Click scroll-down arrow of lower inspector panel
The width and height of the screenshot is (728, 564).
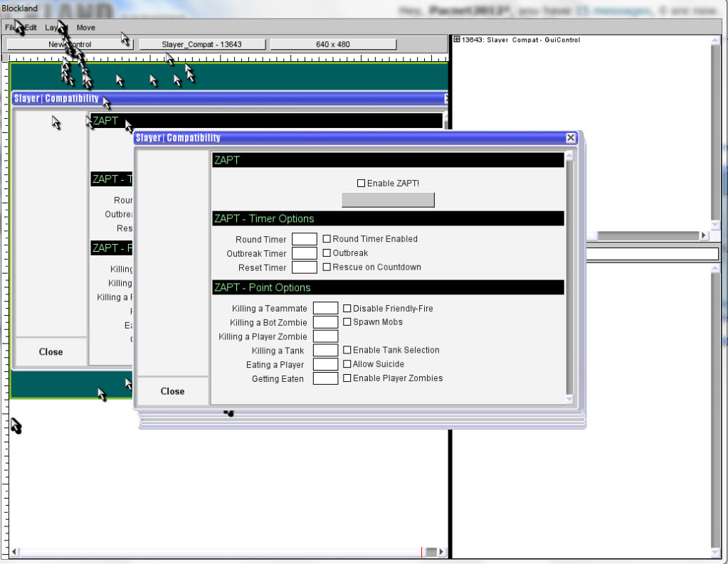pos(715,553)
